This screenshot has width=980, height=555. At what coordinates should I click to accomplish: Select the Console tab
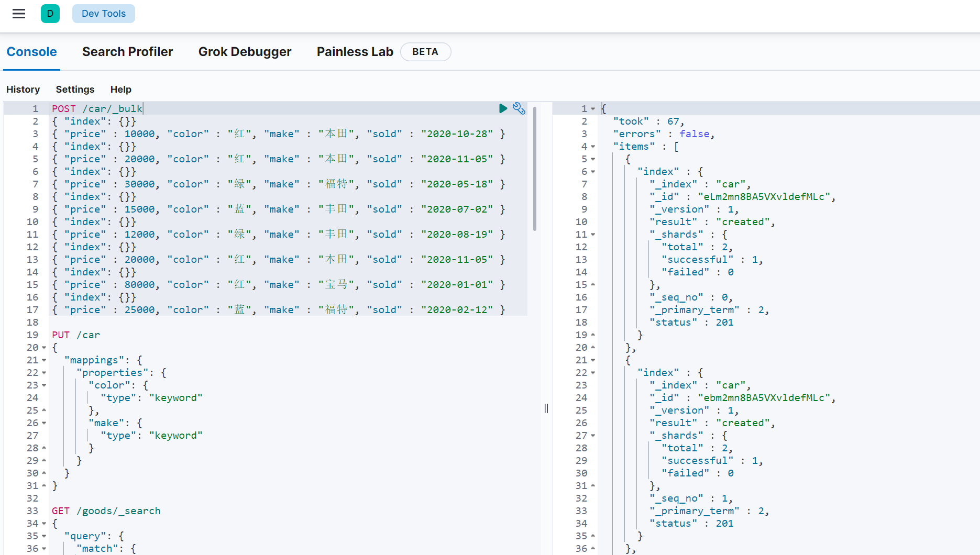[31, 52]
